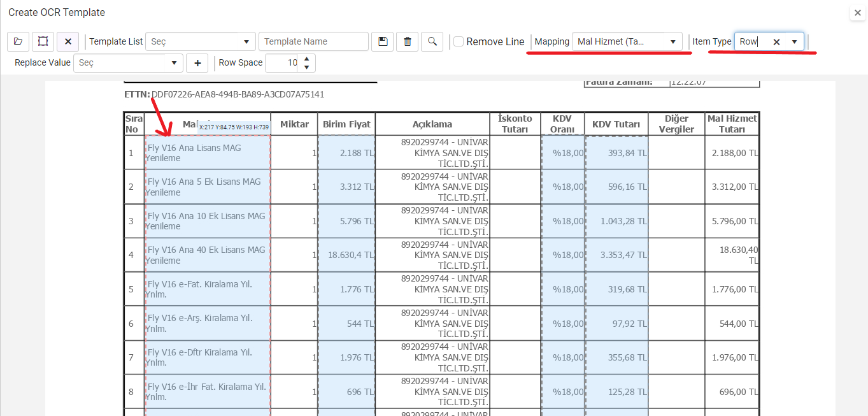Decrease Row Space with down arrow
The image size is (868, 416).
[x=307, y=68]
